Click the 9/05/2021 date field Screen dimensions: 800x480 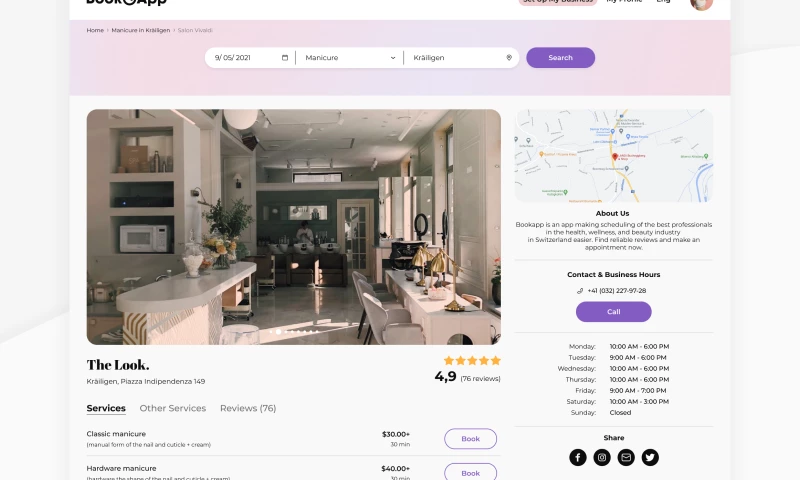click(x=250, y=58)
